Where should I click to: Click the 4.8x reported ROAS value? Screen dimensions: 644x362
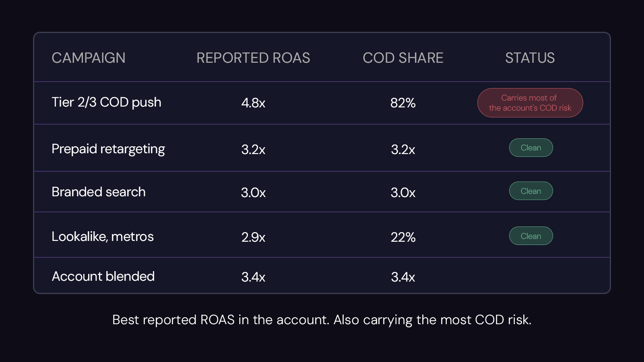pos(253,103)
